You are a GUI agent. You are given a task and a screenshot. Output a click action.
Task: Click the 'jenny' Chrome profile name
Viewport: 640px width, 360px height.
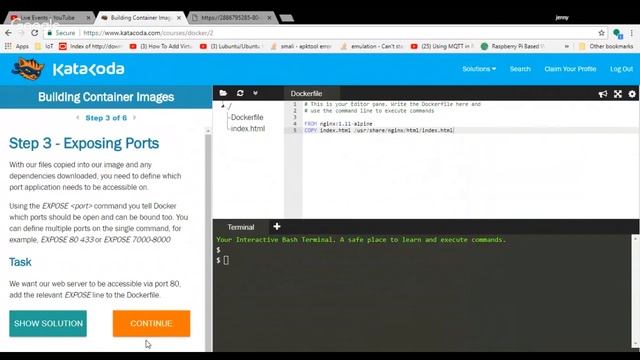pos(562,18)
